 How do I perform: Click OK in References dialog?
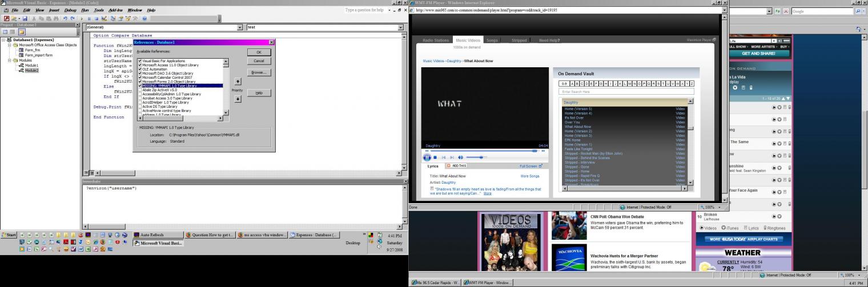[x=259, y=52]
